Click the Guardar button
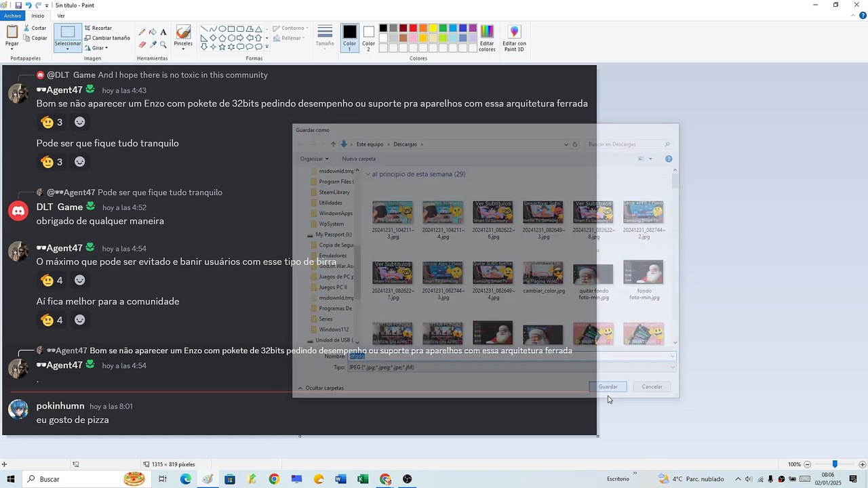 click(x=608, y=386)
